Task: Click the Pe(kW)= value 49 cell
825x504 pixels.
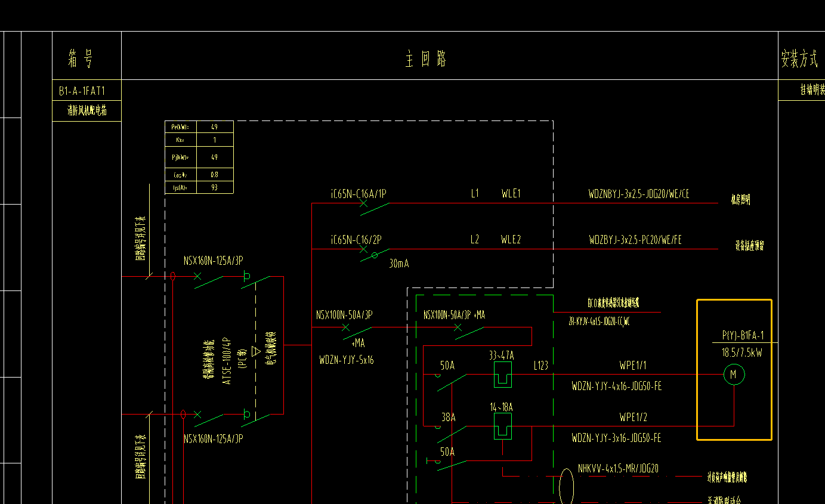Action: 214,127
